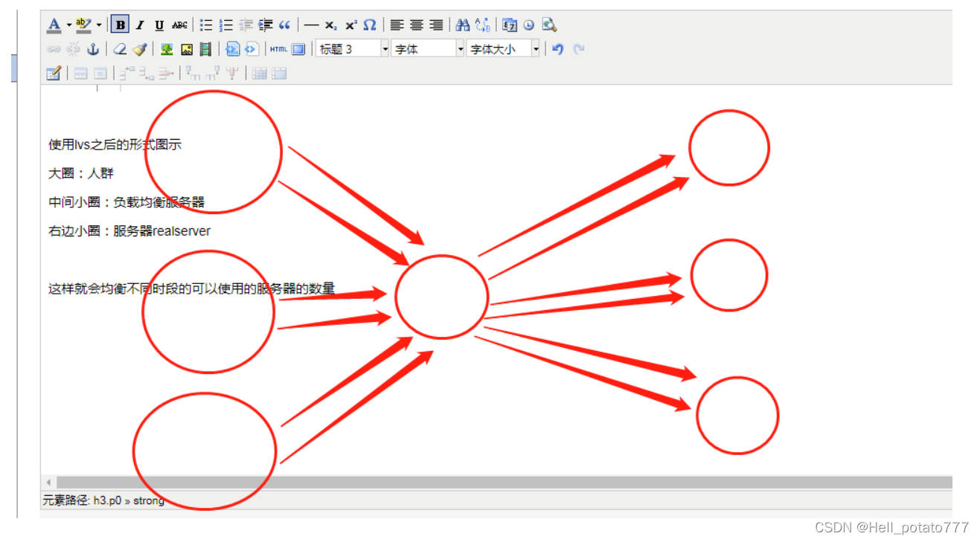Click the unlink broken chain icon
The image size is (980, 542).
tap(73, 50)
